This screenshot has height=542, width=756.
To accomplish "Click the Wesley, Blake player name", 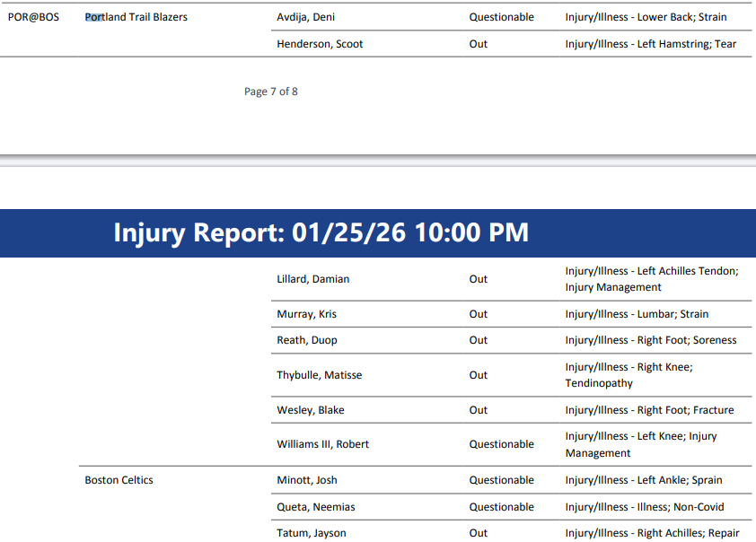I will click(x=310, y=410).
